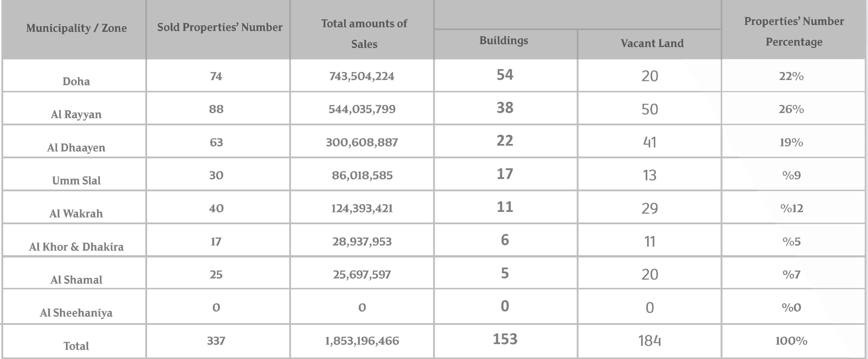
Task: Click the Doha row label
Action: (76, 82)
